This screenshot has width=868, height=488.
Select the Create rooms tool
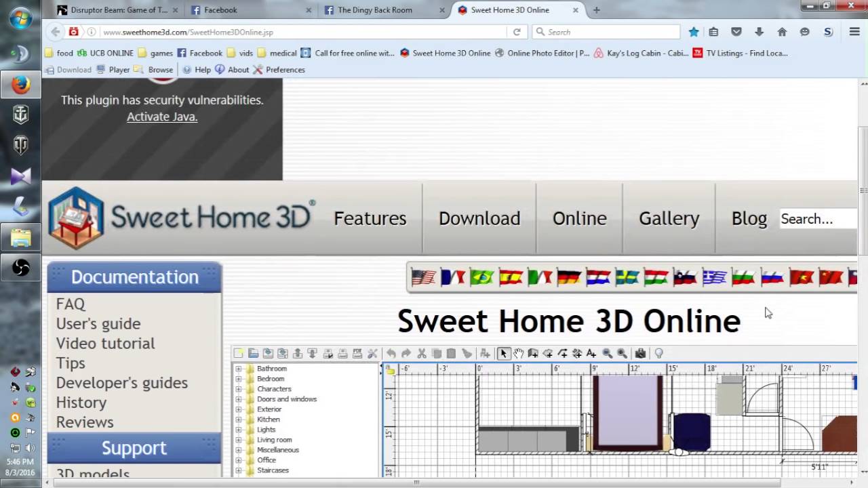click(548, 353)
